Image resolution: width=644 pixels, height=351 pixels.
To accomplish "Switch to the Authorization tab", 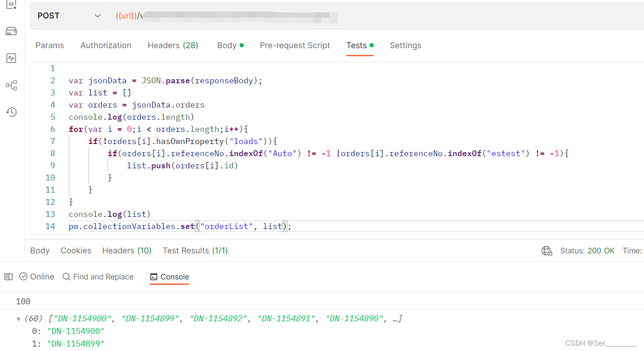I will point(106,45).
